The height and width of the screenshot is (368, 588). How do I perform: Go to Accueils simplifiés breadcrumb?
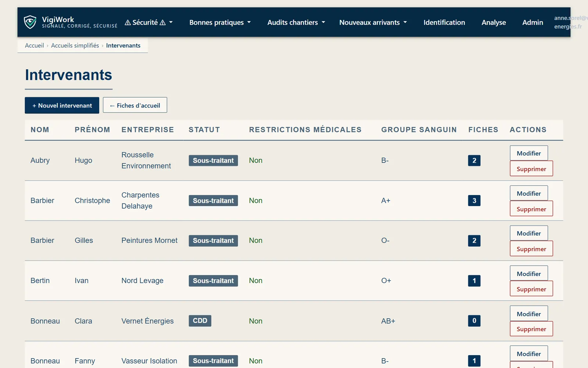(x=75, y=46)
